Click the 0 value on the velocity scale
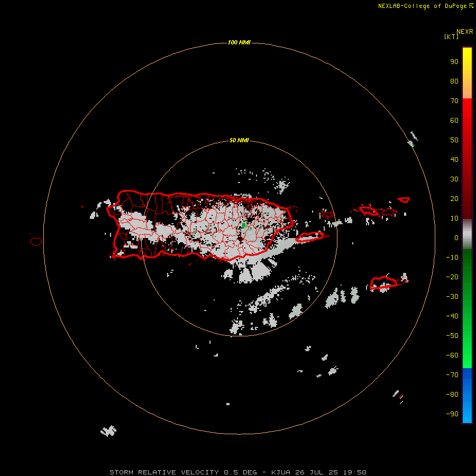The image size is (476, 476). click(x=456, y=238)
